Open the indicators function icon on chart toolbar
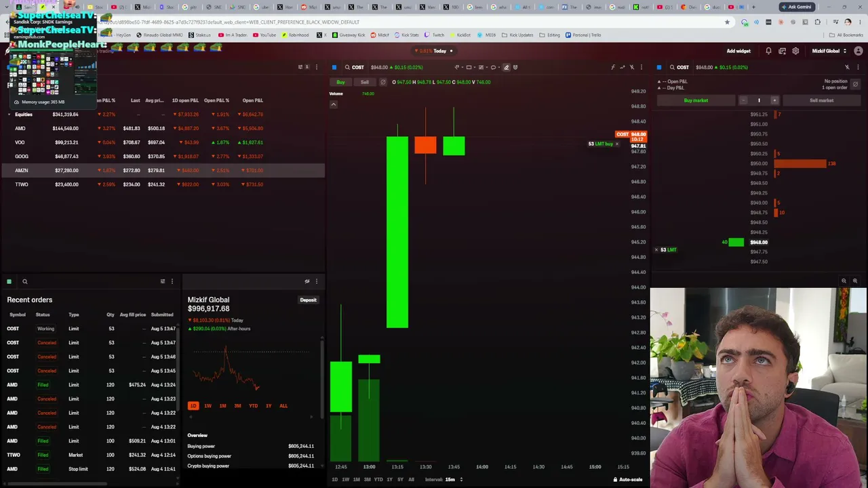The image size is (868, 488). 613,67
